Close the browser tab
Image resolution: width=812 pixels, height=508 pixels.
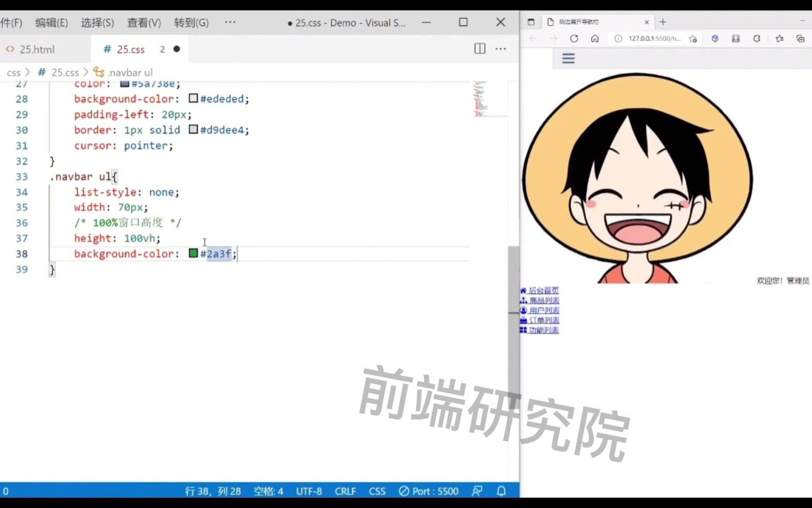[647, 22]
